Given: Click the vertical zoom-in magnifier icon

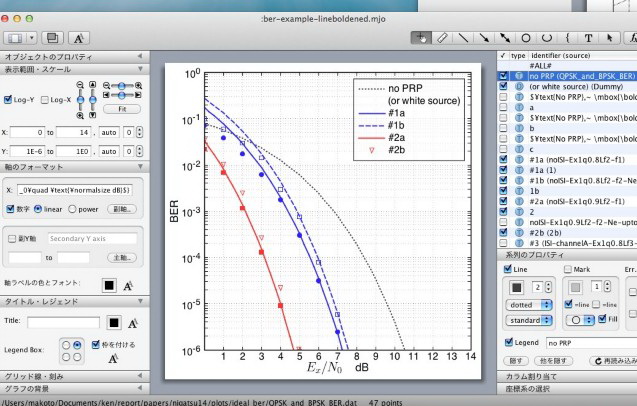Looking at the screenshot, I should (x=80, y=115).
